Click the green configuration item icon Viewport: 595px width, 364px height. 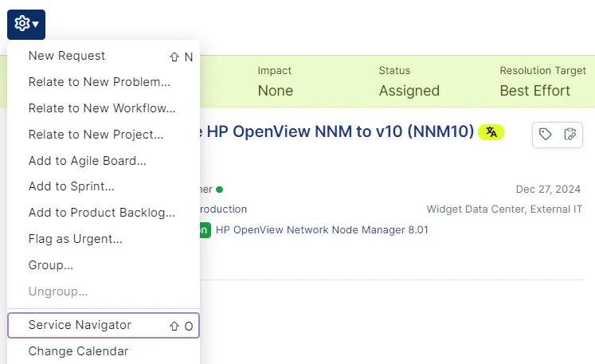click(x=206, y=230)
